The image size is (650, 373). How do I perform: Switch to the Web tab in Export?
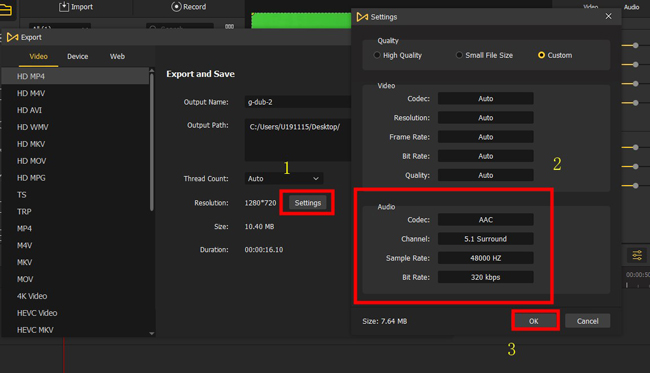click(x=117, y=56)
